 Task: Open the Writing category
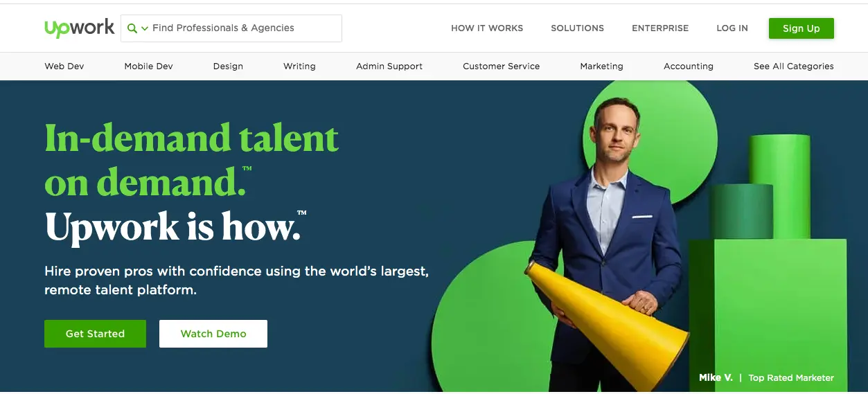pos(299,66)
